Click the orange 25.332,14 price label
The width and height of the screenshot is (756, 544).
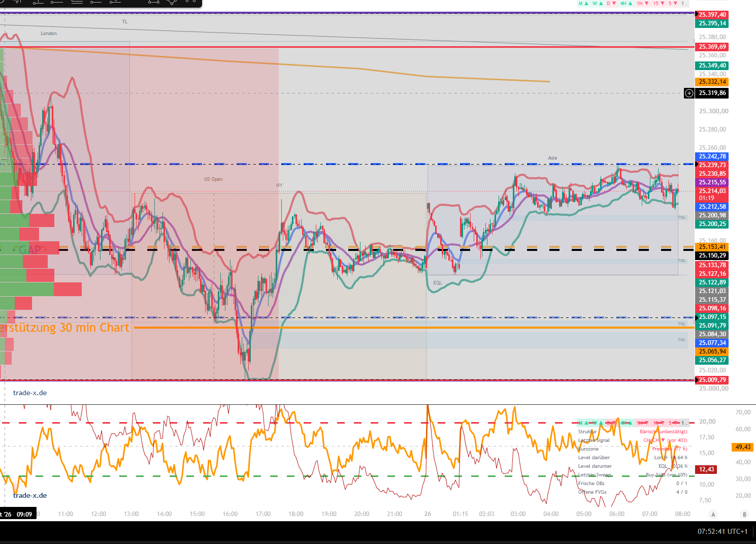pos(712,82)
